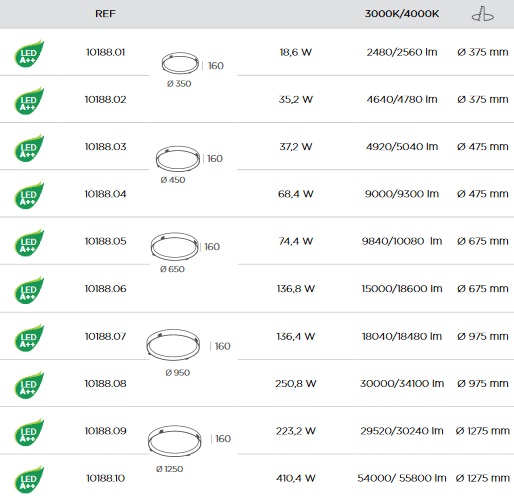Select the Ø 950 ring luminaire drawing
The height and width of the screenshot is (499, 514).
click(x=173, y=345)
